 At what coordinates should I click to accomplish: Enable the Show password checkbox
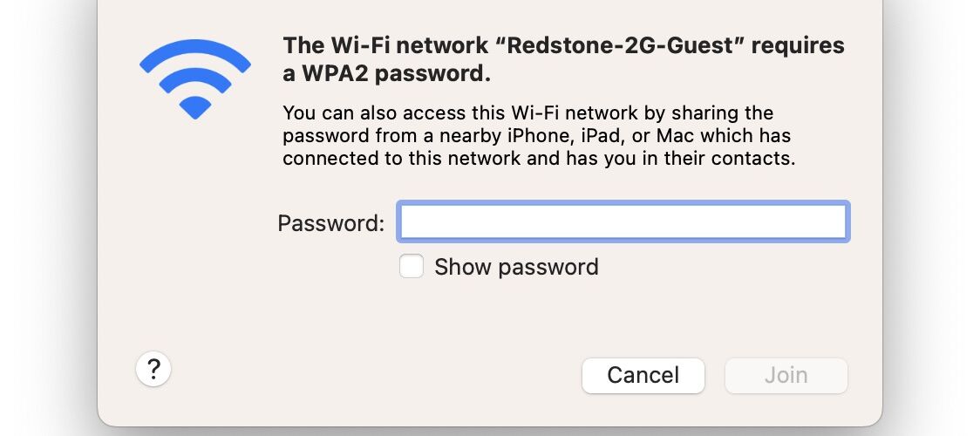click(x=412, y=266)
